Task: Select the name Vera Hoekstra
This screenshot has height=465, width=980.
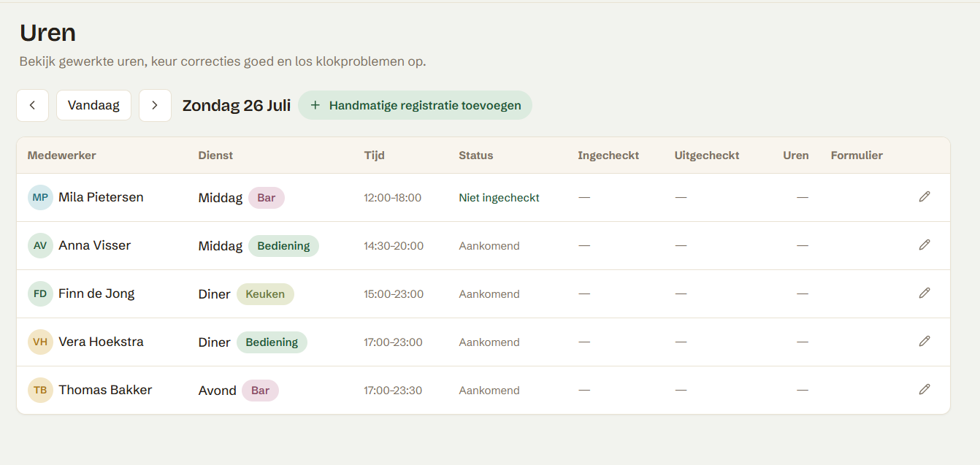Action: click(x=101, y=342)
